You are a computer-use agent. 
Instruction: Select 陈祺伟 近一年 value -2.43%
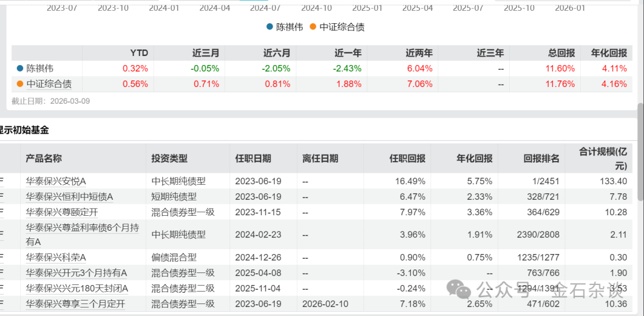(x=348, y=69)
